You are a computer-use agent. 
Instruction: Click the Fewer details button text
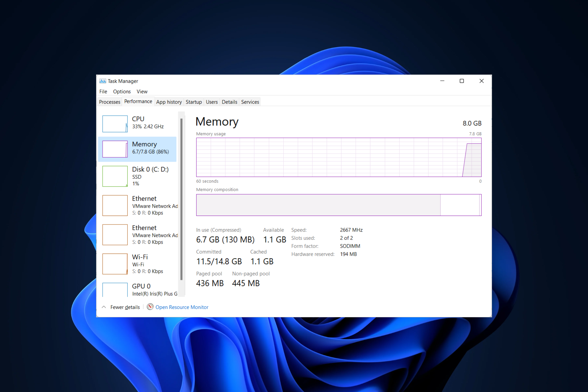point(125,307)
